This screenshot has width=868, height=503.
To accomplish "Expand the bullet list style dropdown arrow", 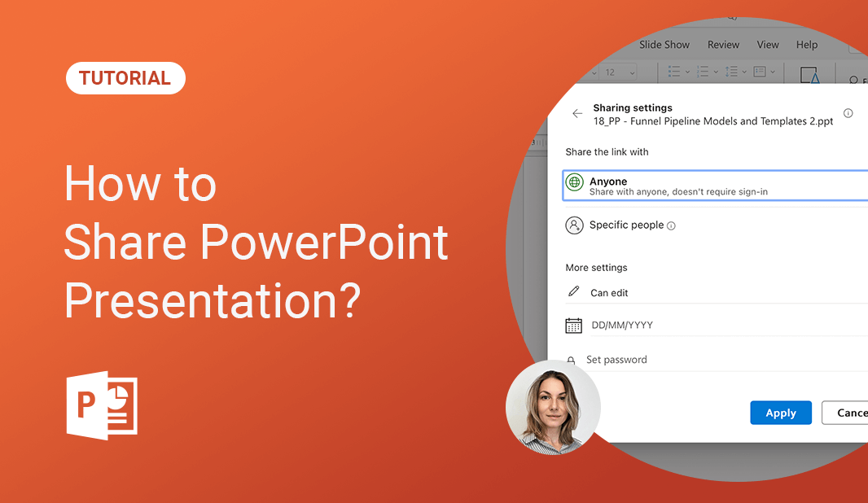I will (688, 72).
